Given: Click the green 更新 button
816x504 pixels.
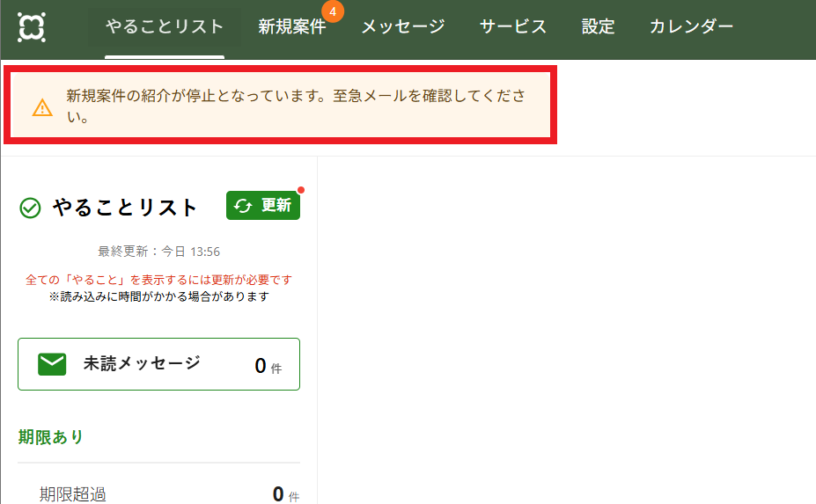Looking at the screenshot, I should pyautogui.click(x=263, y=206).
